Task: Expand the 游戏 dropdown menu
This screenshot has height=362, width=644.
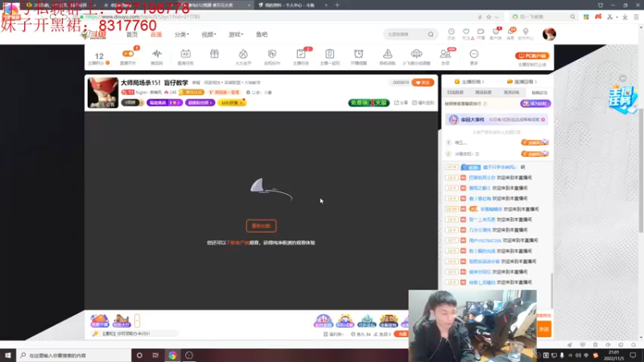Action: (236, 35)
